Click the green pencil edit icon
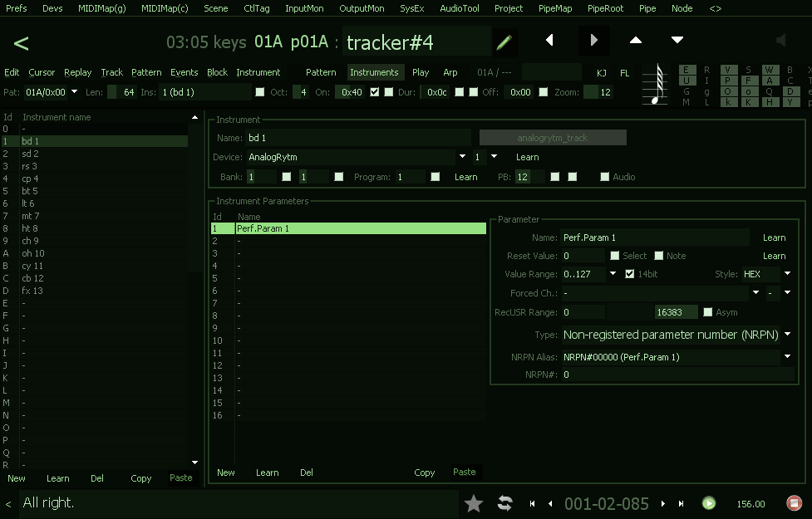Screen dimensions: 812x519 click(x=504, y=42)
